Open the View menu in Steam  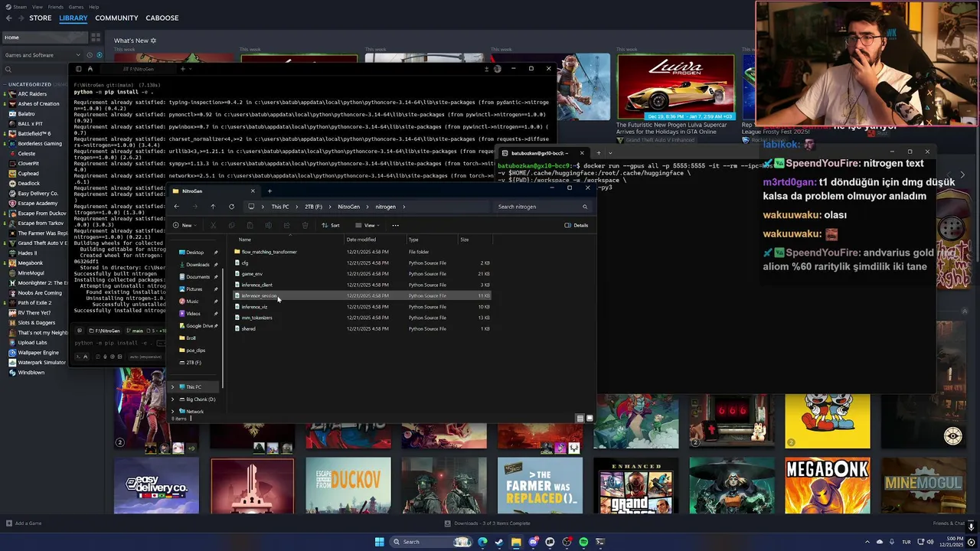click(x=37, y=7)
